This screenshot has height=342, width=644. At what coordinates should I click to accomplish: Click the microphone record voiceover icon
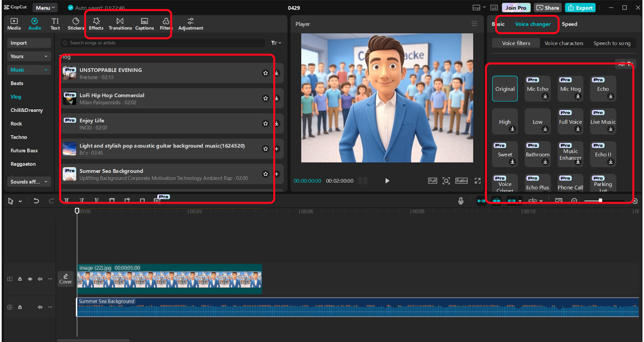[461, 201]
